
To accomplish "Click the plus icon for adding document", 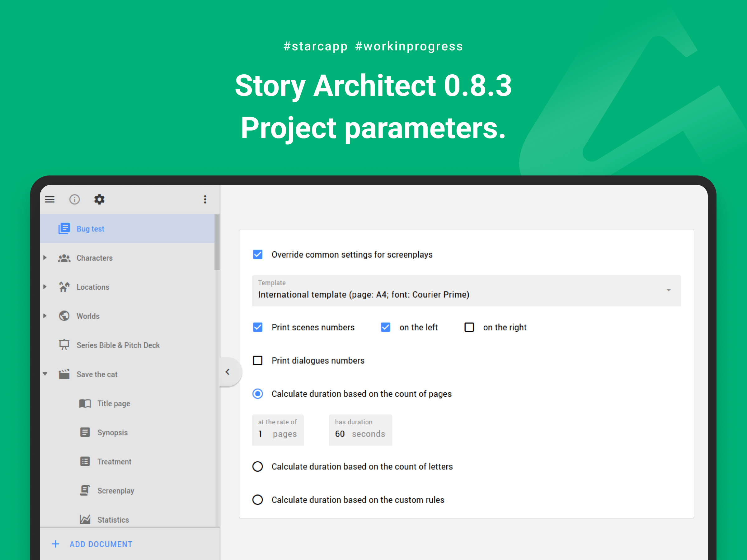I will (55, 544).
